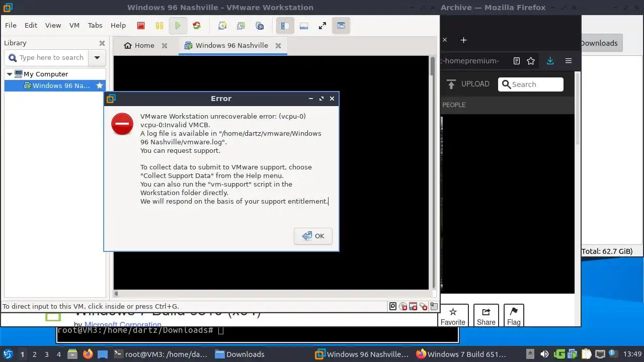The image size is (644, 362).
Task: Switch to root@VM3 terminal taskbar entry
Action: [161, 354]
